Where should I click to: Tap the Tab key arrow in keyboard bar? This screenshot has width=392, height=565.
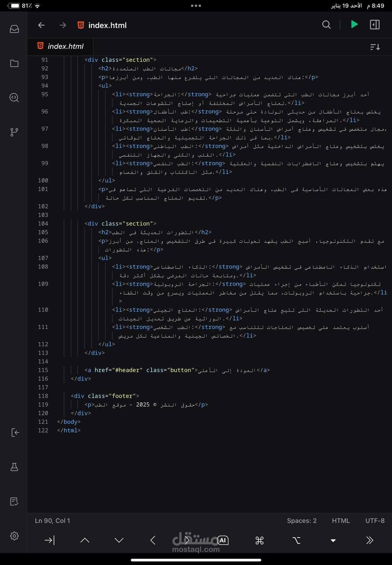[50, 540]
